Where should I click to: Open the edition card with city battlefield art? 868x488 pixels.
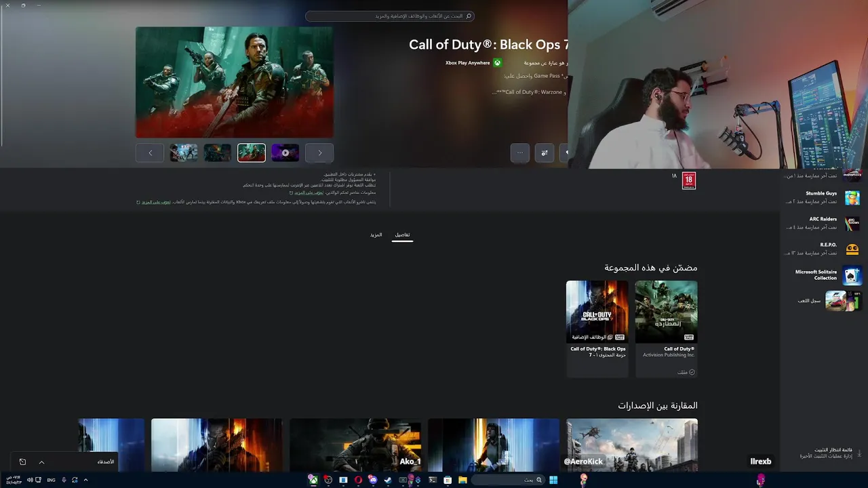click(632, 445)
